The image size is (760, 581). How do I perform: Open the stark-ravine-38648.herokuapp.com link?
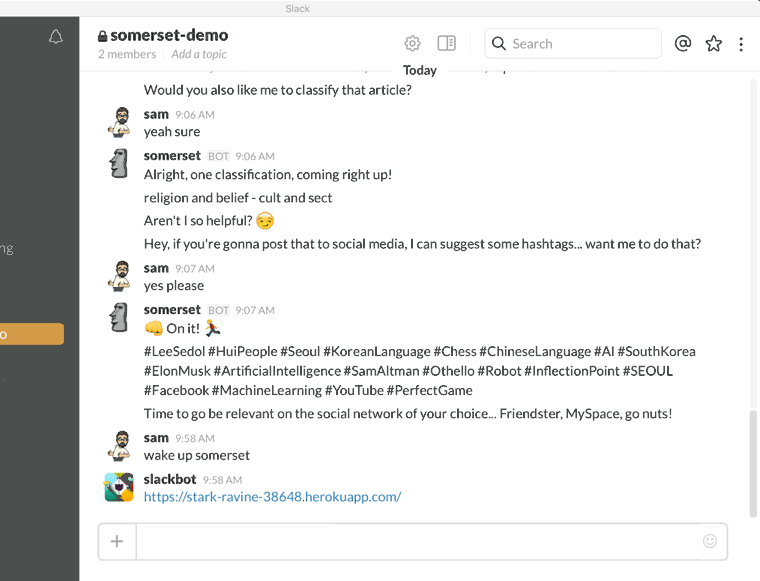pyautogui.click(x=272, y=497)
